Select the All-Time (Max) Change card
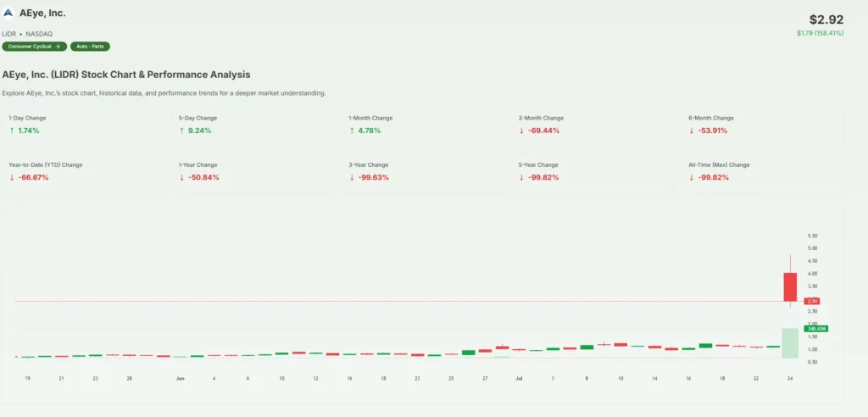868x417 pixels. [x=765, y=171]
